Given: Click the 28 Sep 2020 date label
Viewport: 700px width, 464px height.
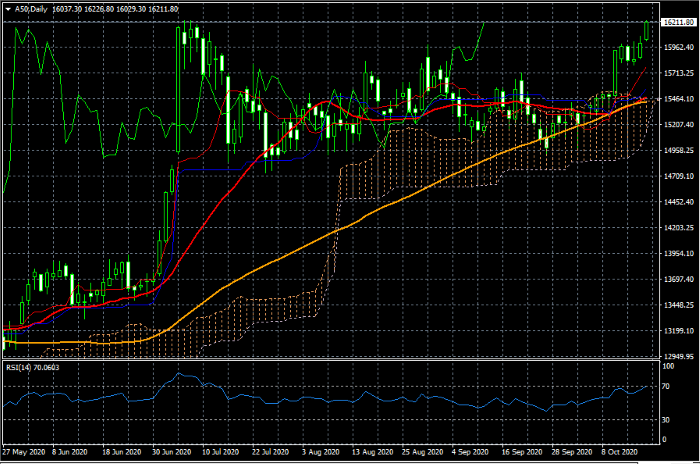Looking at the screenshot, I should pos(572,452).
